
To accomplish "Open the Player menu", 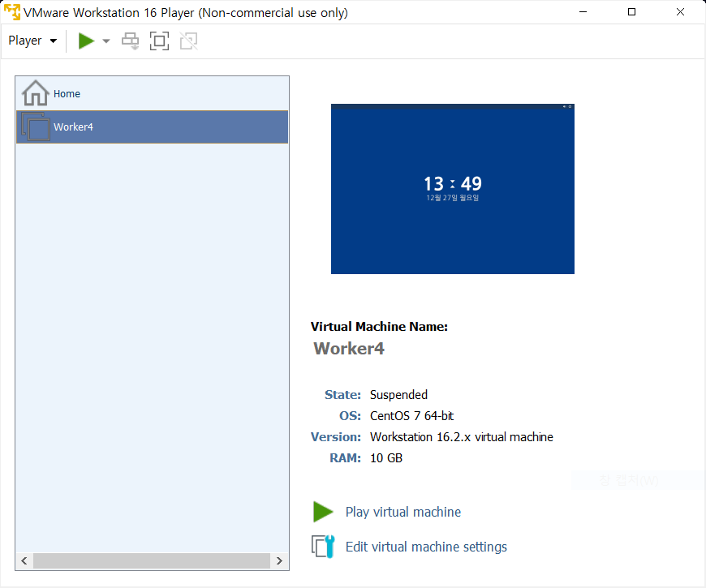I will point(32,41).
